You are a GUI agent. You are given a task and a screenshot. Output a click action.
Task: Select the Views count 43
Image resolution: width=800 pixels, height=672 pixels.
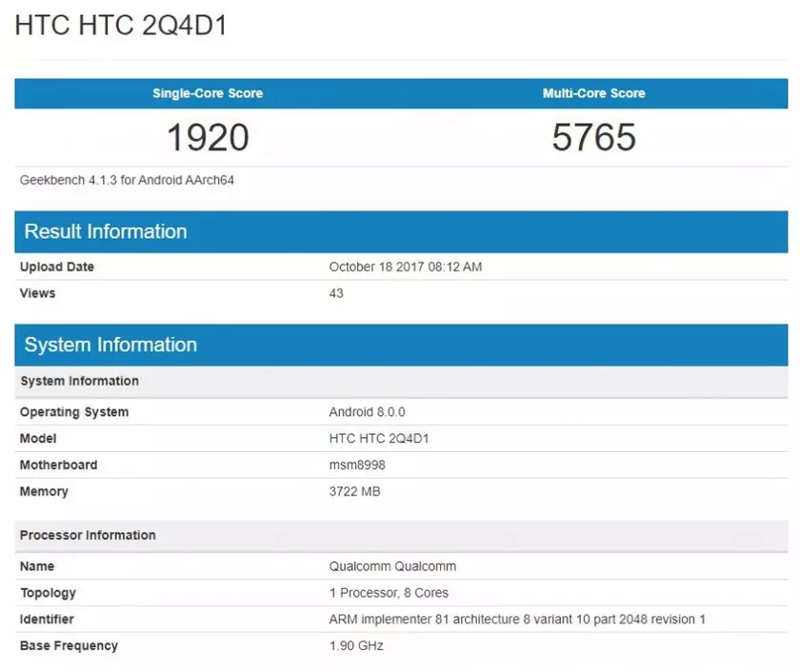coord(335,293)
